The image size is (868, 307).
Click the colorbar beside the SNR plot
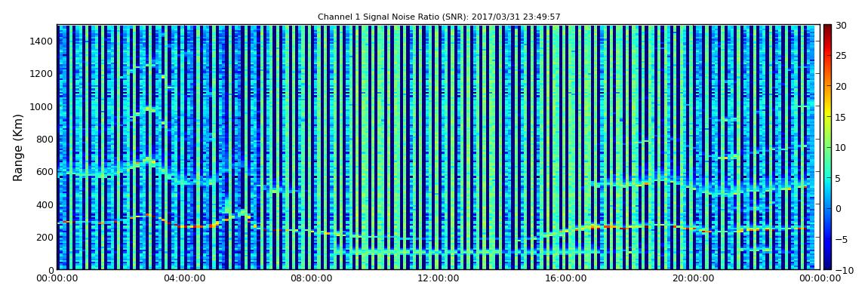(x=827, y=147)
